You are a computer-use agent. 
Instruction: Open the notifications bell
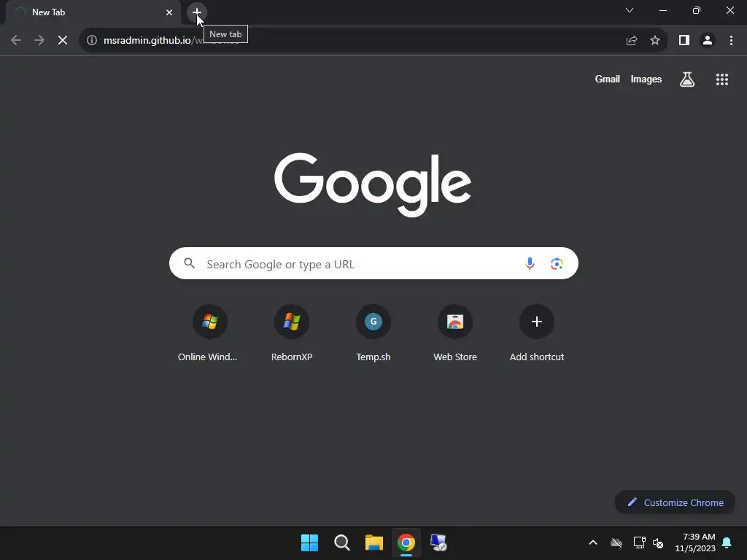click(727, 542)
